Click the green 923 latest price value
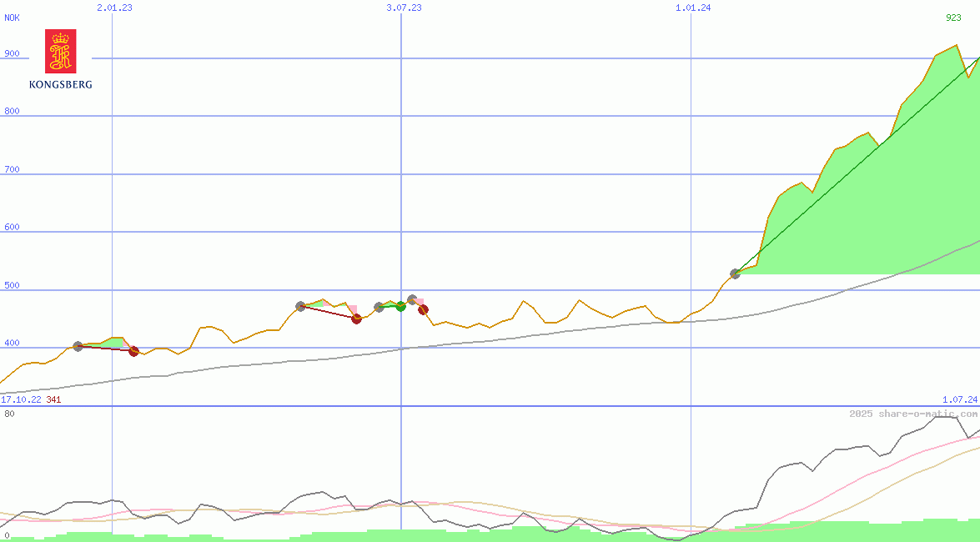The image size is (980, 542). 953,18
